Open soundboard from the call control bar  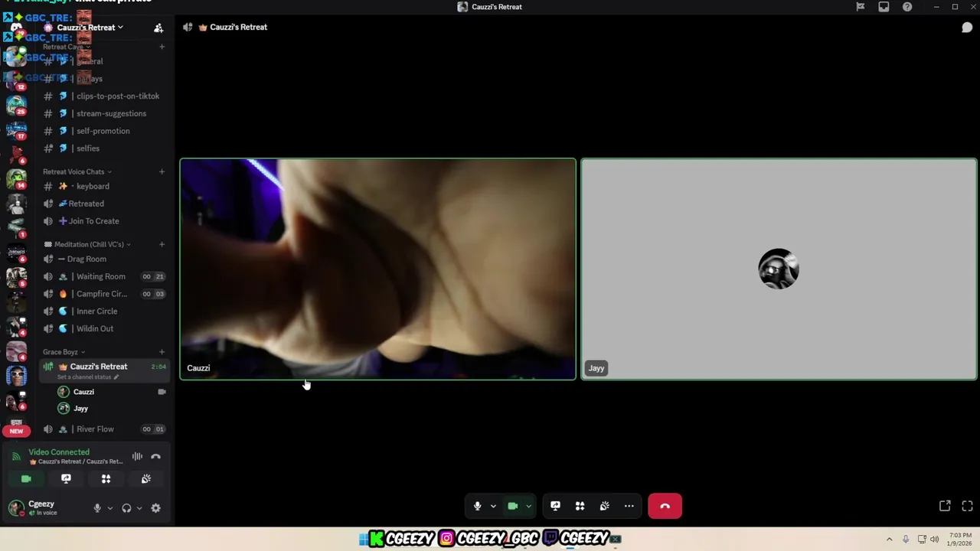pos(604,506)
